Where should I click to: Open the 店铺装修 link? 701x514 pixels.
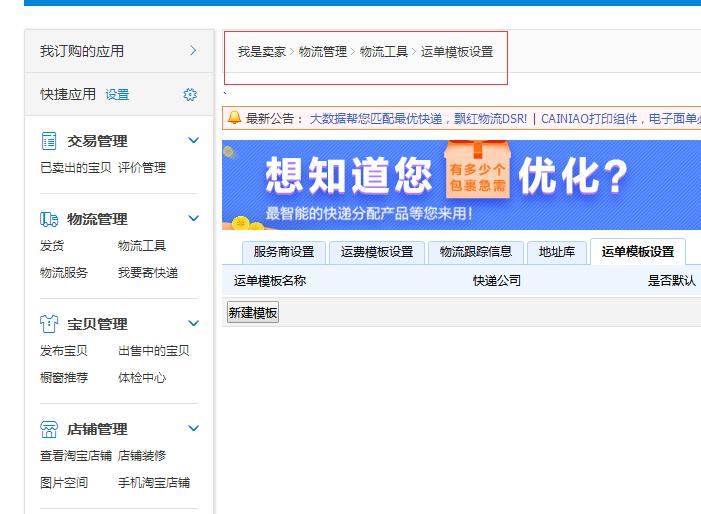142,455
